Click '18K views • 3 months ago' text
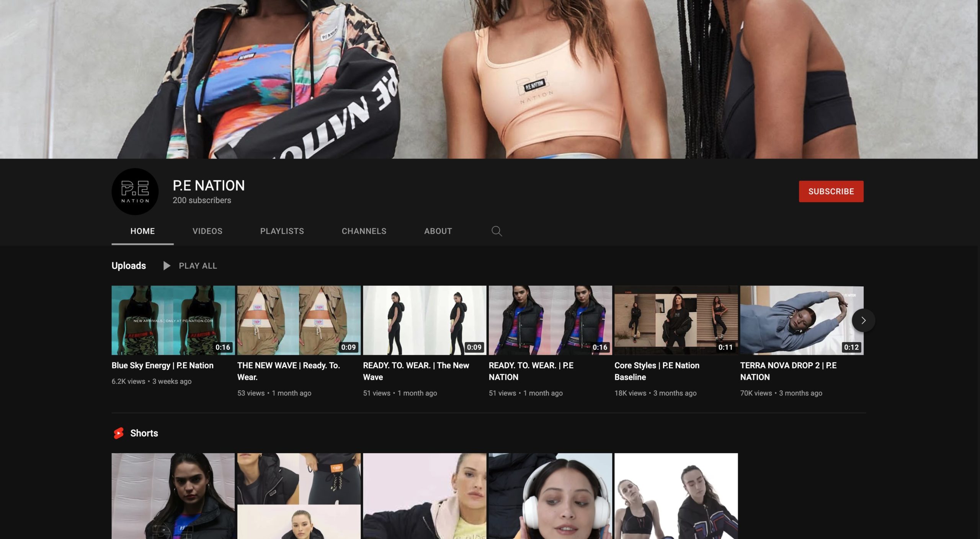Image resolution: width=980 pixels, height=539 pixels. [655, 393]
